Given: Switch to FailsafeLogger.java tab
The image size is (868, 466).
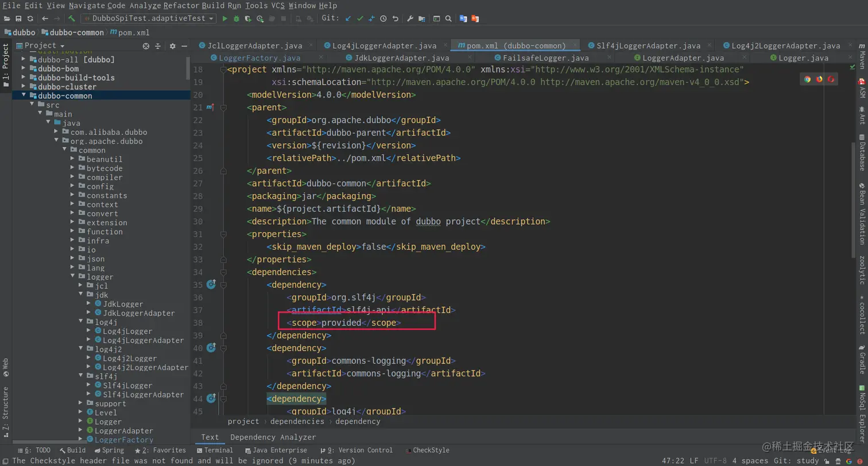Looking at the screenshot, I should pos(545,58).
